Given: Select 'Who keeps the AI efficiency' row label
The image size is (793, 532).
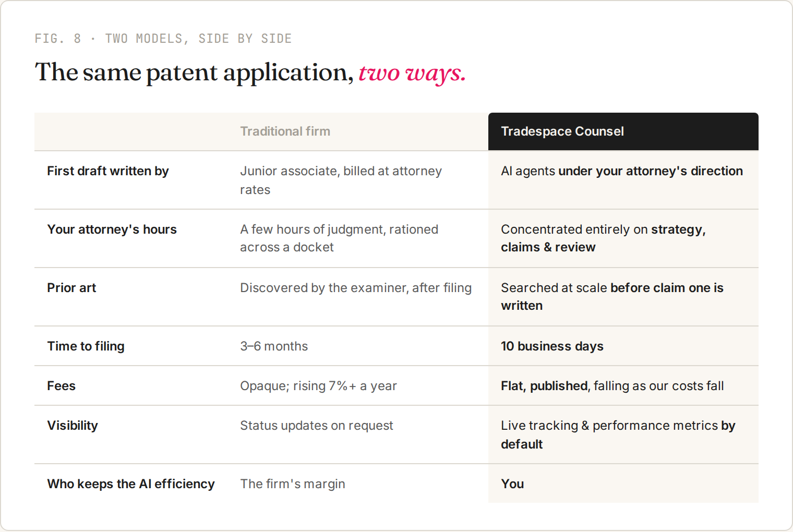Looking at the screenshot, I should pos(131,484).
